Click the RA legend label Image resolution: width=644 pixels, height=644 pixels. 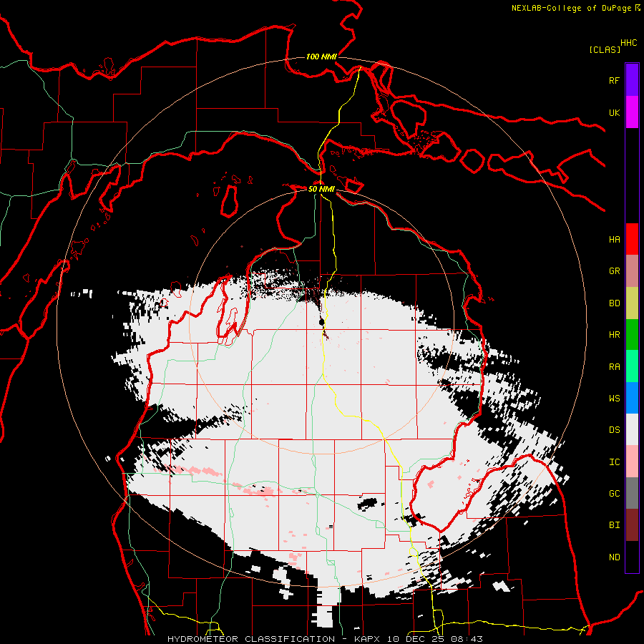[x=614, y=367]
